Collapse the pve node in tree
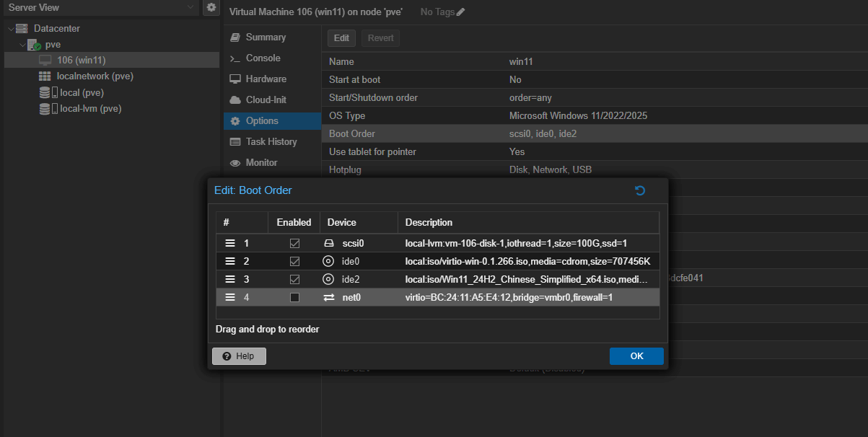This screenshot has height=437, width=868. pos(22,45)
